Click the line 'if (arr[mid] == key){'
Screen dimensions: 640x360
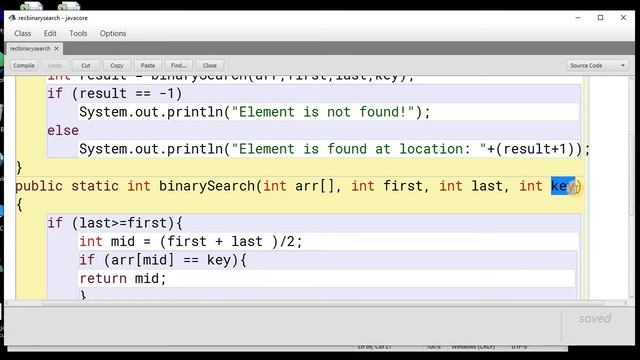tap(163, 260)
